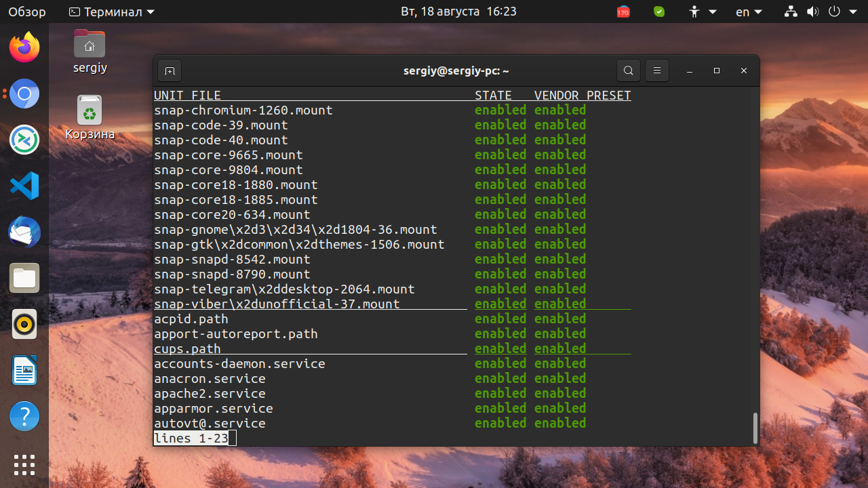Open the Remmina remote desktop dock icon
Image resolution: width=868 pixels, height=488 pixels.
click(24, 140)
